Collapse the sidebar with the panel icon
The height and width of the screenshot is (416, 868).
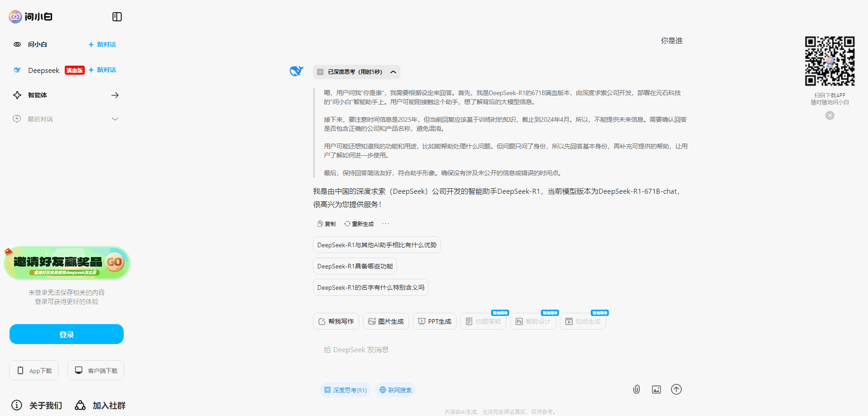pos(117,17)
